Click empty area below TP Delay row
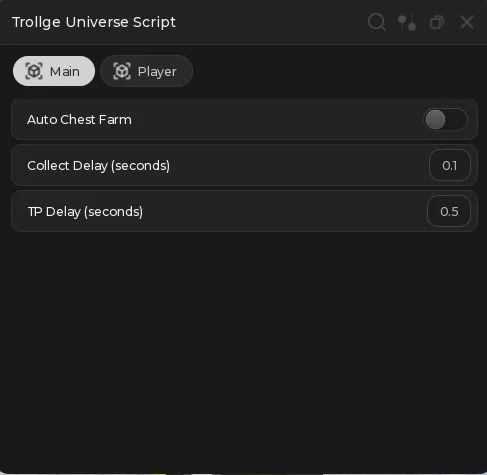Viewport: 487px width, 475px height. pos(243,350)
